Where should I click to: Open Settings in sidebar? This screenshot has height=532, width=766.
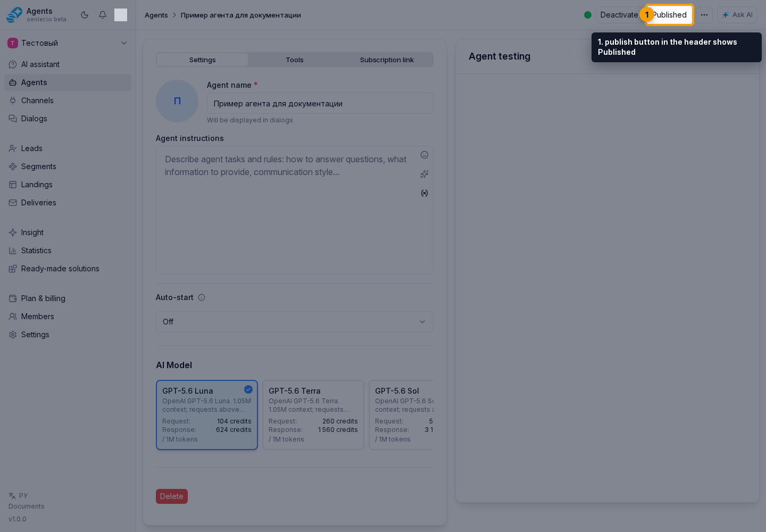pyautogui.click(x=68, y=335)
